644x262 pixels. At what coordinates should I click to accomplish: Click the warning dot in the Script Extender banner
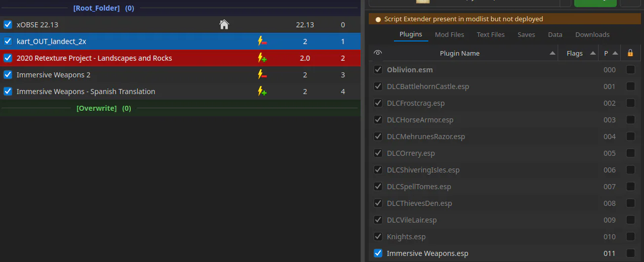[x=378, y=19]
